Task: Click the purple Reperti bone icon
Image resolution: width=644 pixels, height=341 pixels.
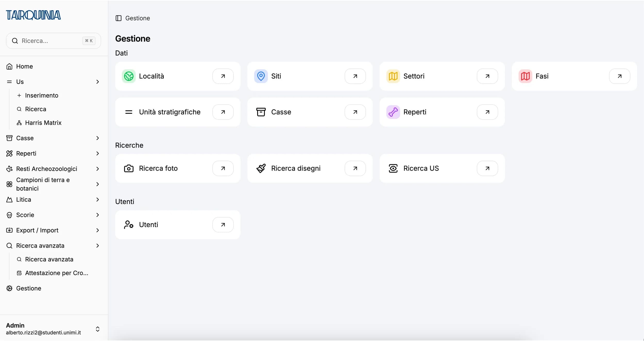Action: tap(393, 112)
